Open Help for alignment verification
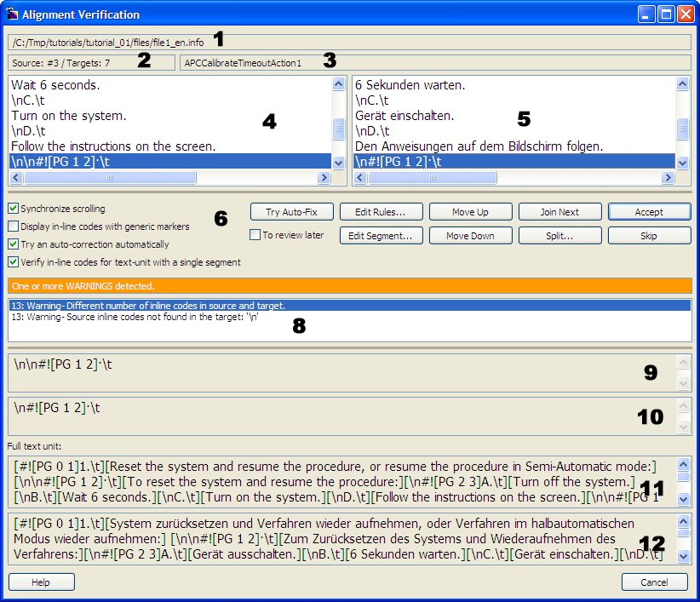The image size is (700, 602). pos(41,582)
